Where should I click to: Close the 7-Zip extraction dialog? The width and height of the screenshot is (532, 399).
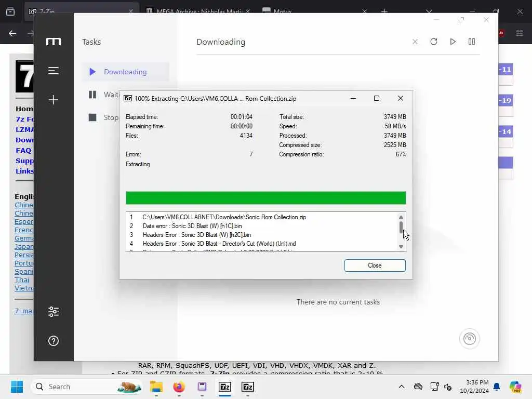375,265
